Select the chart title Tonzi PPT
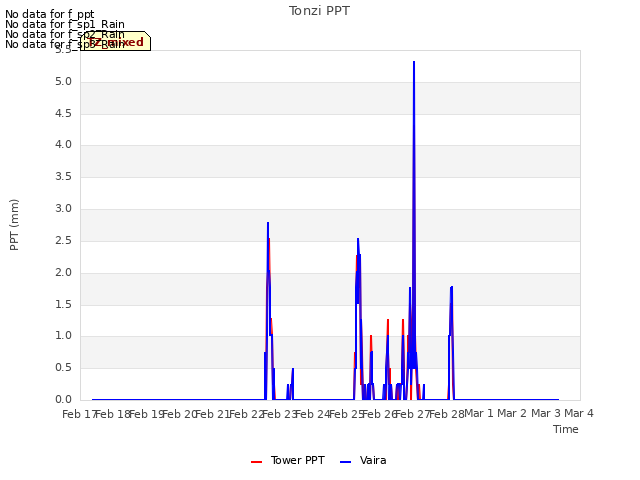 coord(319,11)
